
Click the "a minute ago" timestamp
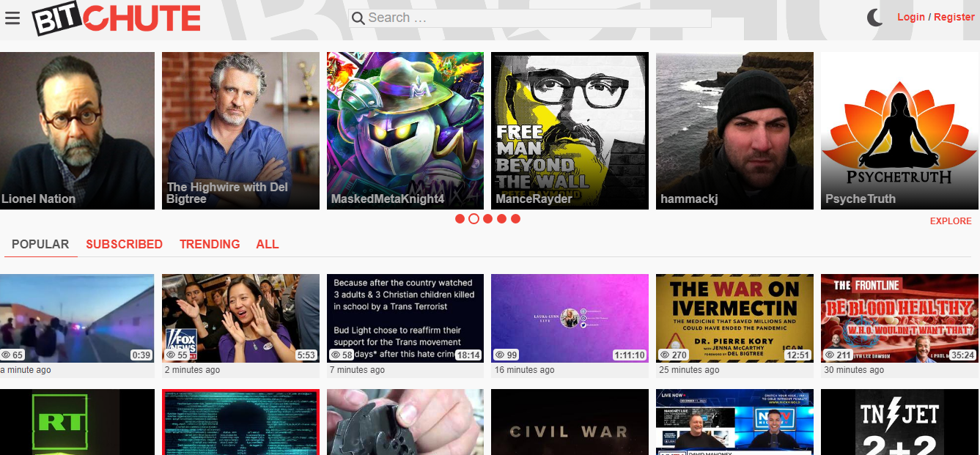pyautogui.click(x=26, y=370)
